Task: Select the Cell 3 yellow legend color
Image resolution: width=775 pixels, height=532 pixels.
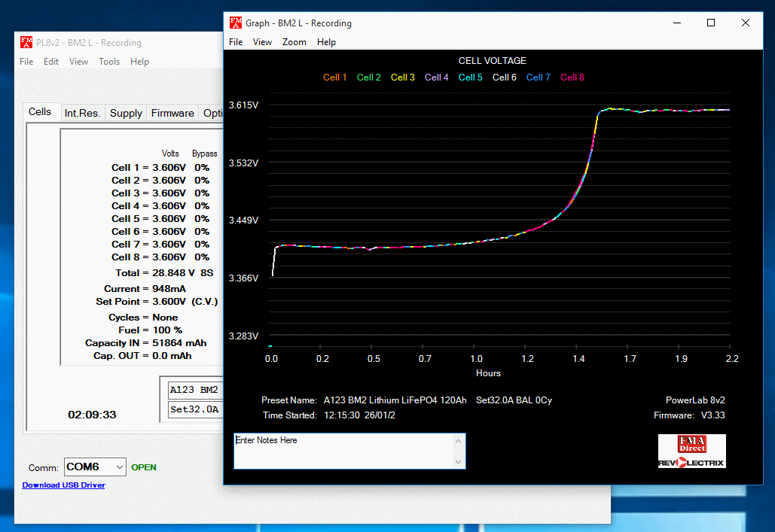Action: (x=403, y=78)
